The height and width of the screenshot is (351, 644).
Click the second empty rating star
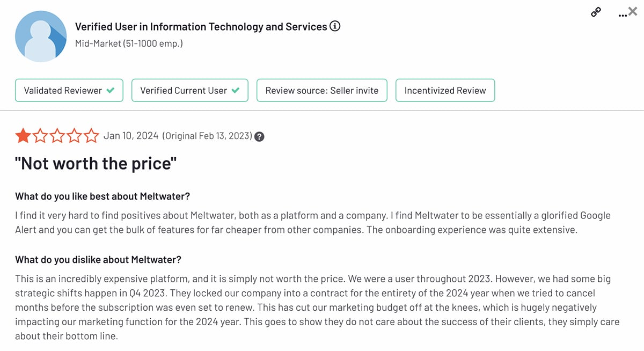coord(40,136)
